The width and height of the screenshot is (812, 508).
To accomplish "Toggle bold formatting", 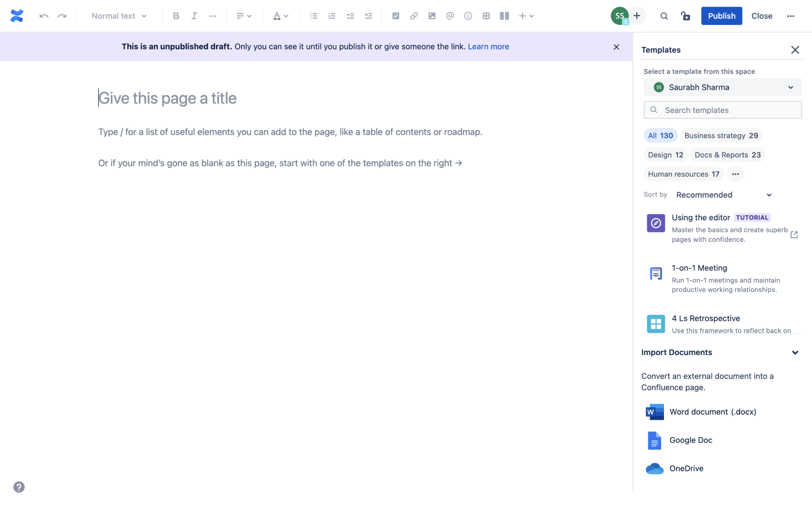I will pyautogui.click(x=176, y=16).
